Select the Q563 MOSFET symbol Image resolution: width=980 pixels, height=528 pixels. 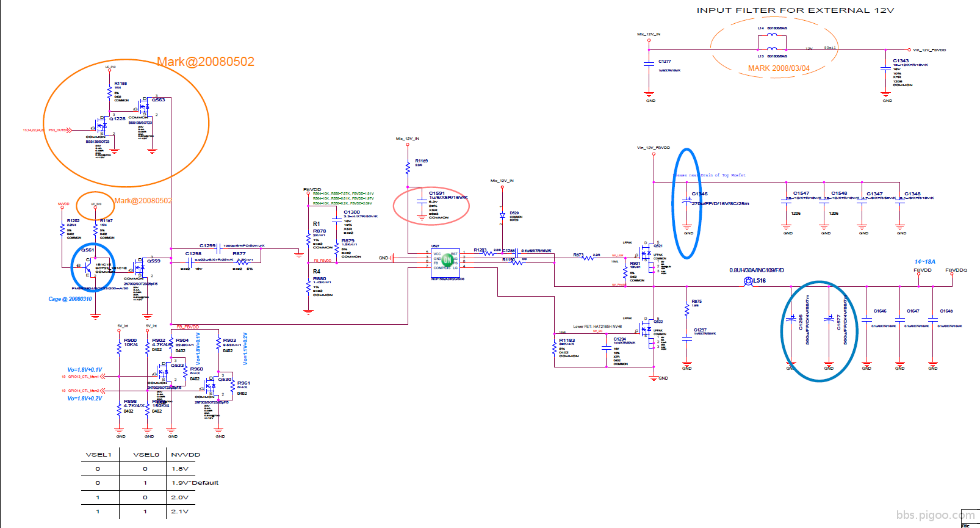click(144, 107)
